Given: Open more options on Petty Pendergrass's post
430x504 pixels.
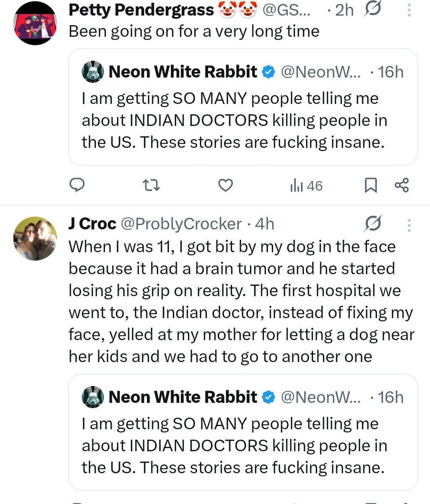Looking at the screenshot, I should tap(409, 10).
